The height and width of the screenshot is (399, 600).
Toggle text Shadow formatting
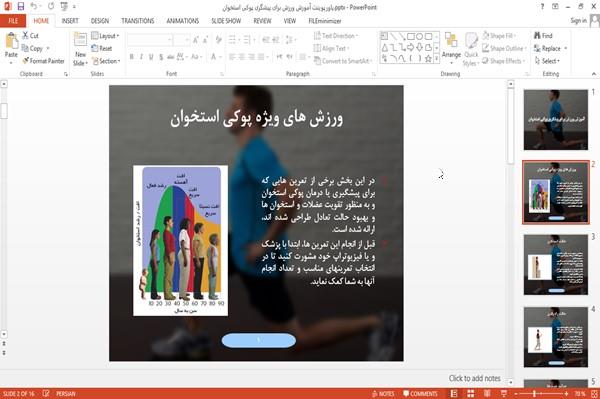click(161, 57)
